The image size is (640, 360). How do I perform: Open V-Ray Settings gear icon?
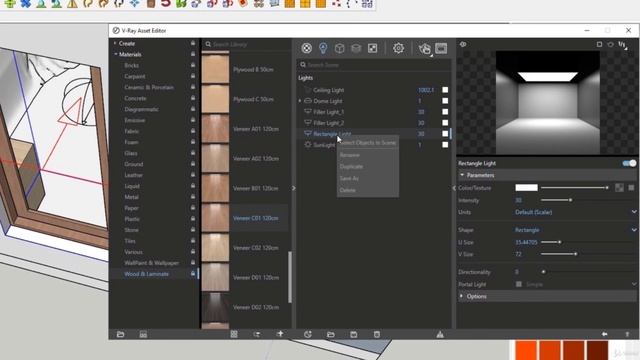(398, 48)
